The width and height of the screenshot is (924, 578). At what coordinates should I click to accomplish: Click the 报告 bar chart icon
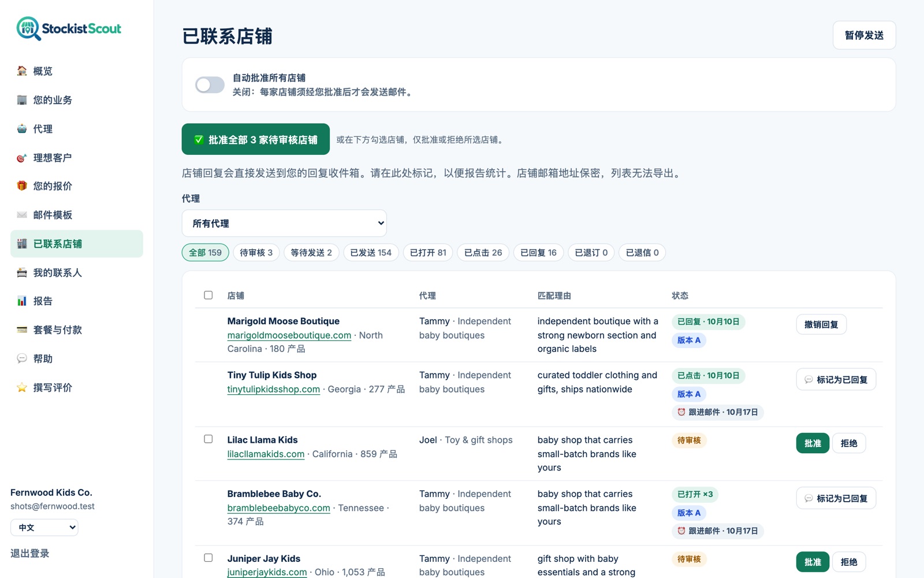point(22,301)
